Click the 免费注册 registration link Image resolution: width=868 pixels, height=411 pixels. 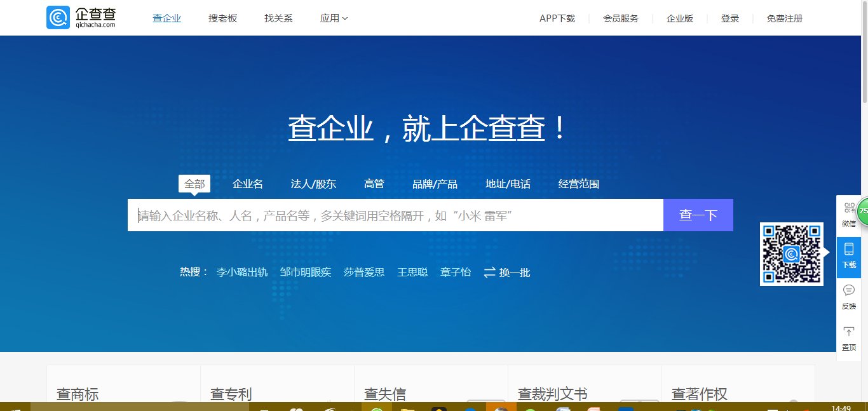784,18
